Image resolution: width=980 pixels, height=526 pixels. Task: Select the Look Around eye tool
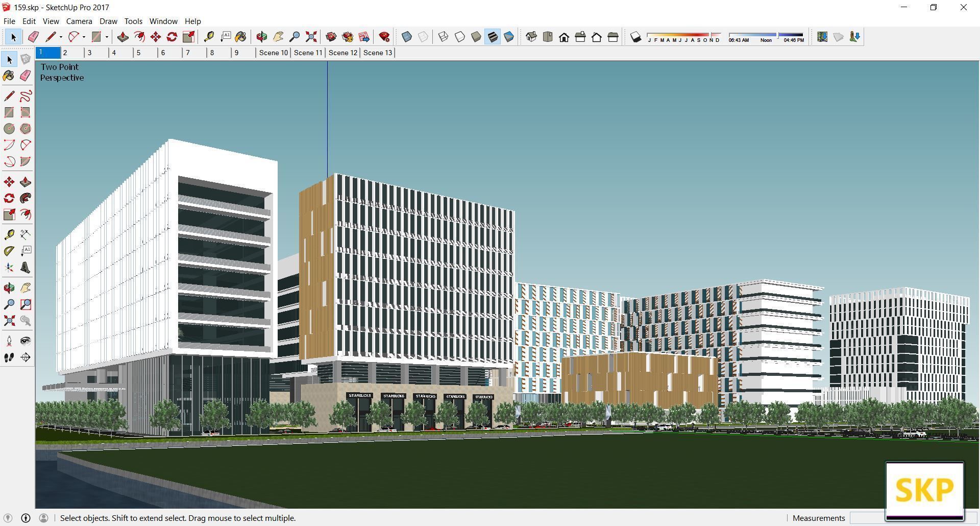pos(26,341)
